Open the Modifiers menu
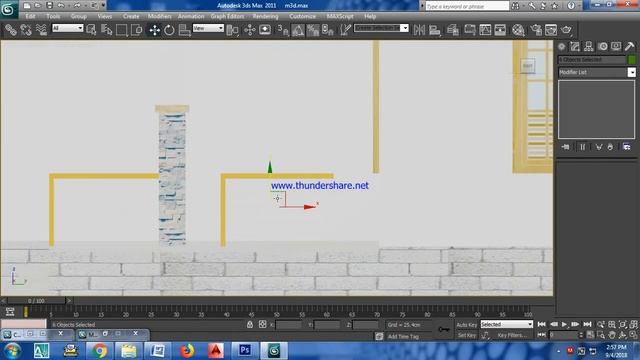 [x=159, y=16]
